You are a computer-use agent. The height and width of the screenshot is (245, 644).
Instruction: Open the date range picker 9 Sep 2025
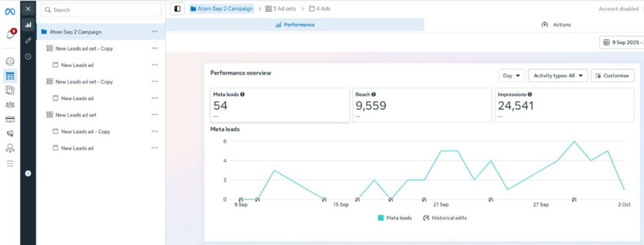(x=623, y=42)
